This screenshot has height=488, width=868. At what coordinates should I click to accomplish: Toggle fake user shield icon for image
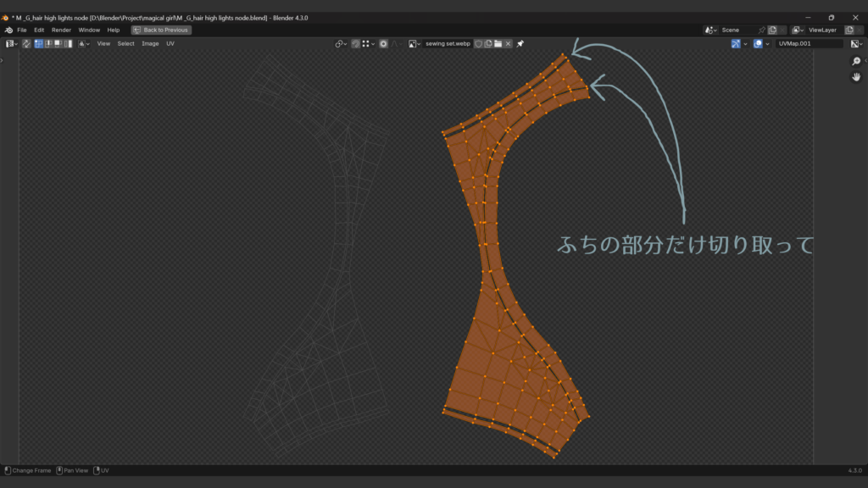coord(478,43)
